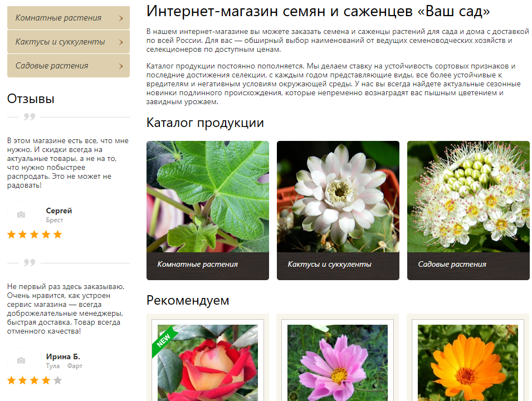Open the white cactus flower catalog image
Image resolution: width=532 pixels, height=401 pixels.
(x=338, y=196)
